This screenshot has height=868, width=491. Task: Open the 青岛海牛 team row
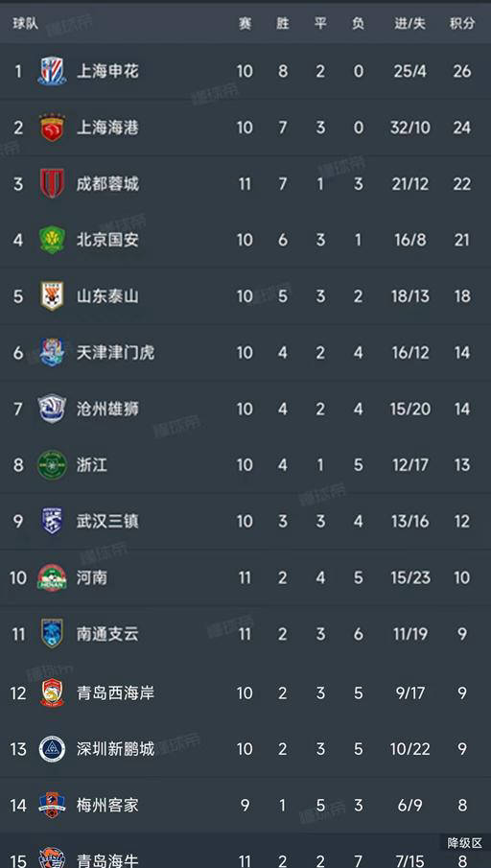coord(245,852)
